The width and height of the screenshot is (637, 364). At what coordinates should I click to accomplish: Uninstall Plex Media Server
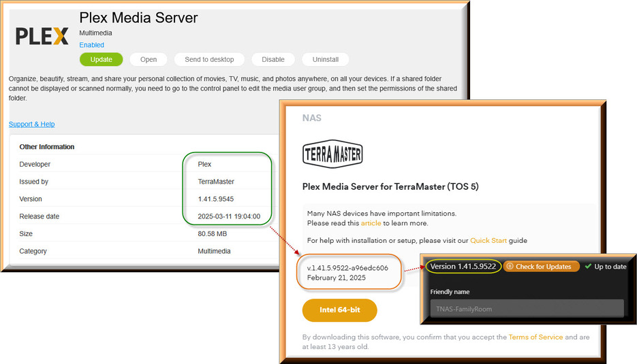tap(326, 59)
